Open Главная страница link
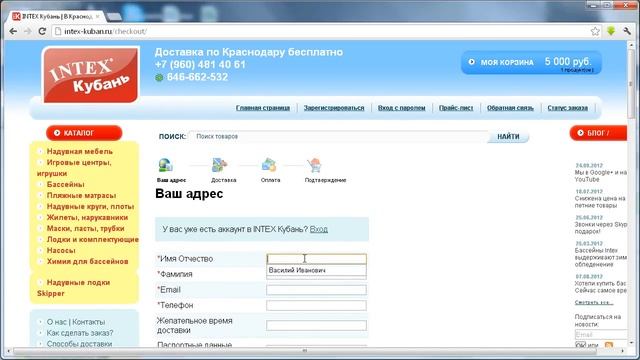 [263, 108]
